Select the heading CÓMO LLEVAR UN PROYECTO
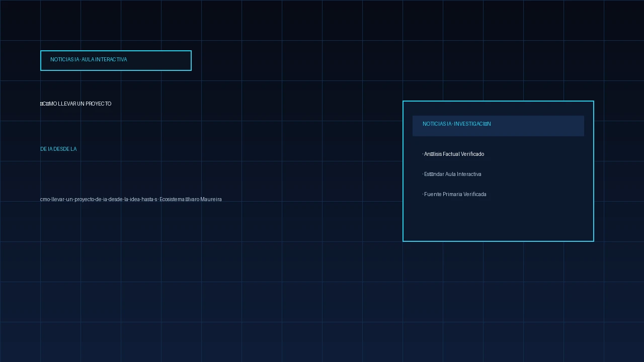Screen dimensions: 644x362 coord(76,104)
